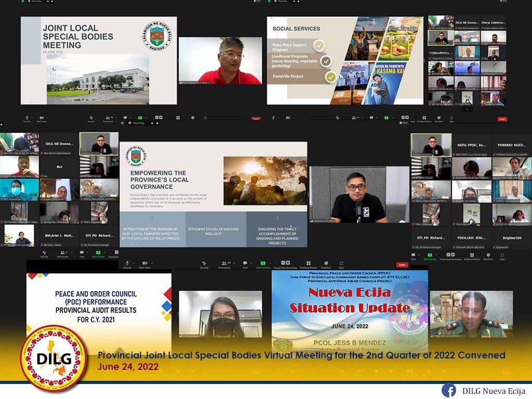Open Breakout Rooms in Empowering Governance window

309,264
